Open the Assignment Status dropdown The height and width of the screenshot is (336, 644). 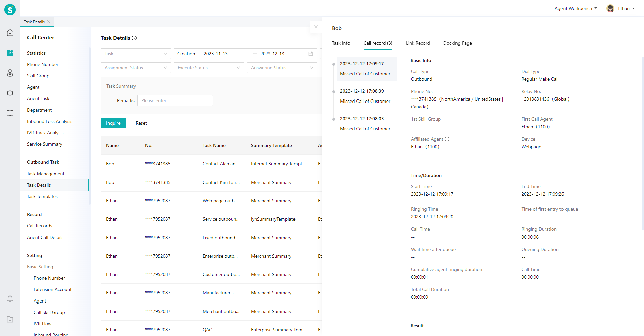click(x=136, y=68)
